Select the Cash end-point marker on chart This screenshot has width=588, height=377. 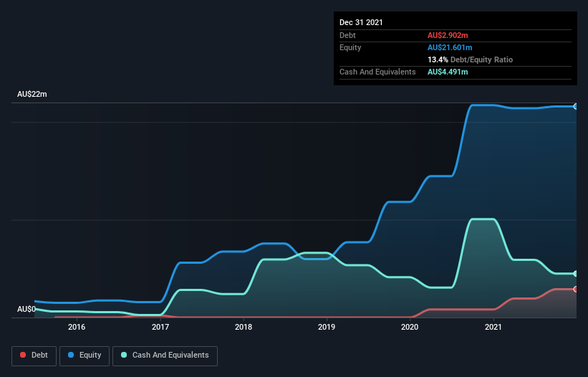(576, 274)
